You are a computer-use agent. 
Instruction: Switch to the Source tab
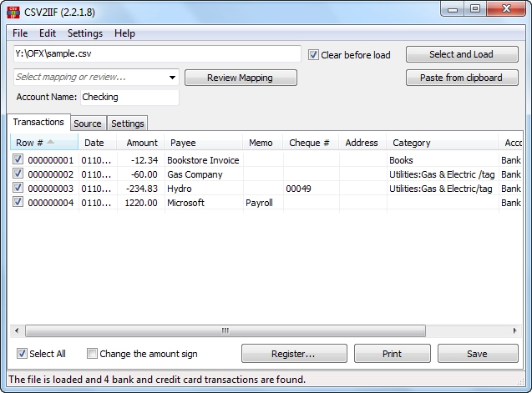point(88,123)
